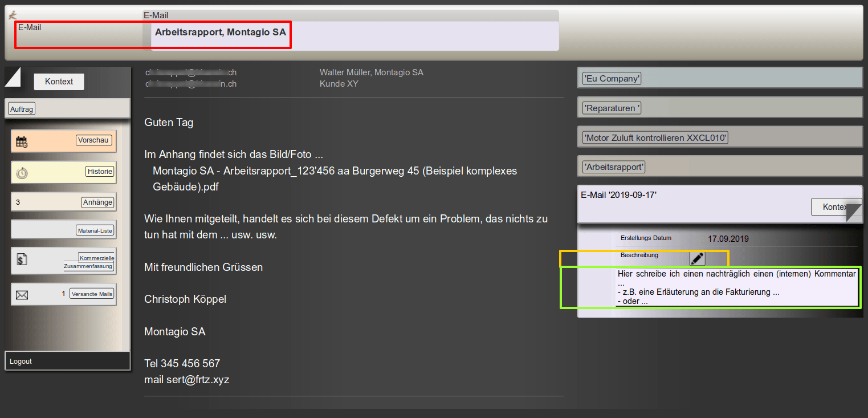
Task: Click the stopwatch icon beside Historie
Action: coord(22,173)
